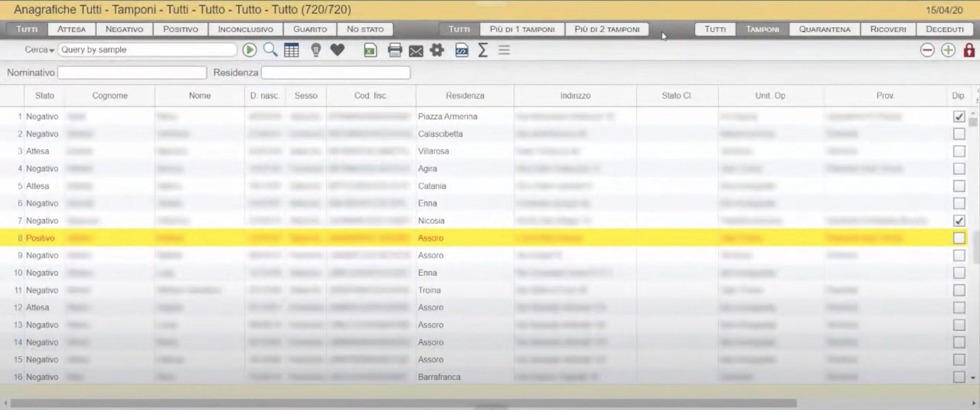Select the Inconclusivo status tab
This screenshot has width=980, height=410.
pos(245,29)
